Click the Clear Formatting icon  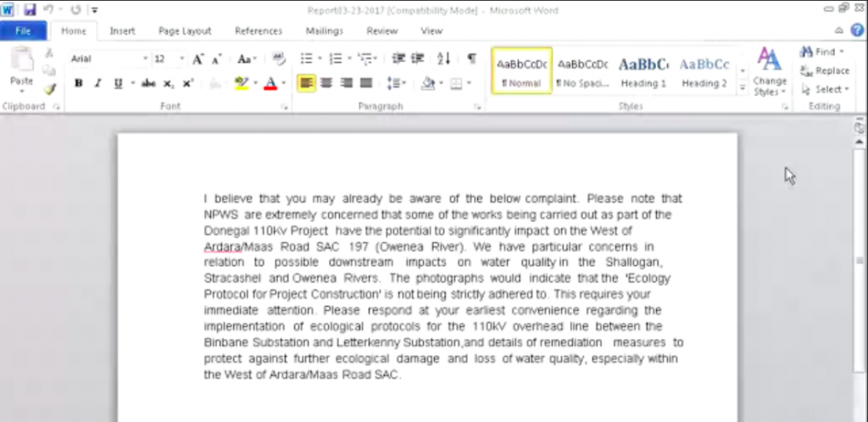point(279,59)
